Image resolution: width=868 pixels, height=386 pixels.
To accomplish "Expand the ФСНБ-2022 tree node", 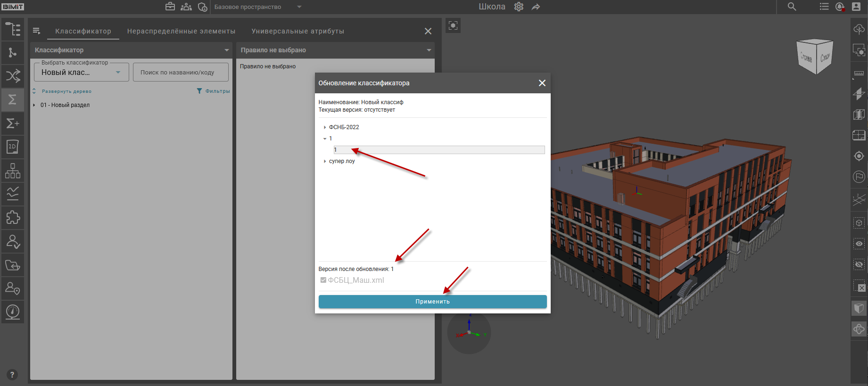I will [x=325, y=127].
